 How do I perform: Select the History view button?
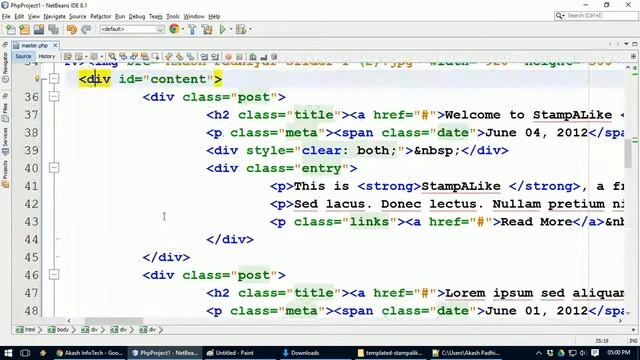pos(47,57)
